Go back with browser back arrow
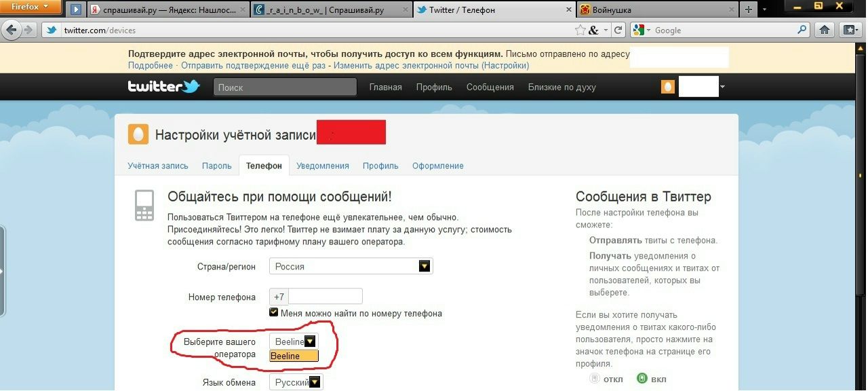Screen dimensions: 868x391 (x=12, y=30)
